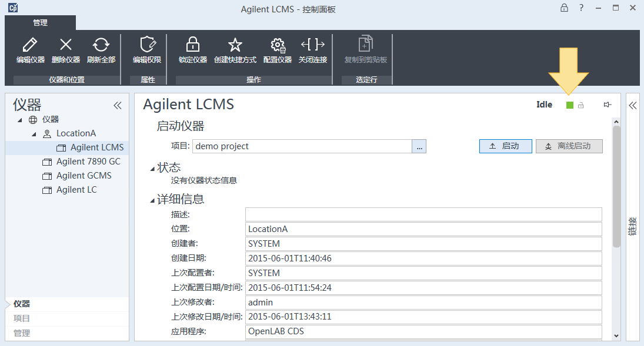Click the 创建日期 field 2015-06-01T11:40:46
Screen dimensions: 644x346
click(423, 258)
